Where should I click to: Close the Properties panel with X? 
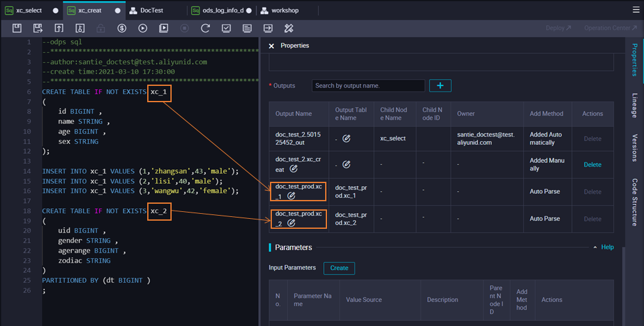pyautogui.click(x=271, y=46)
